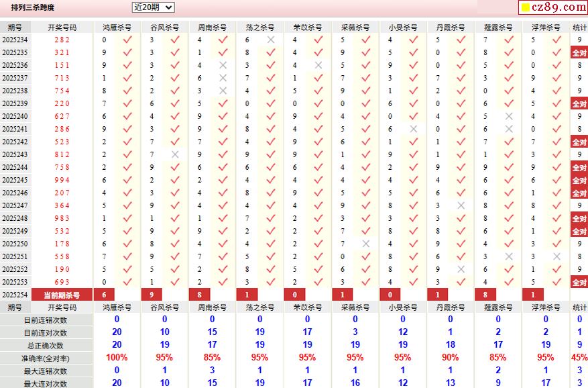Click period number 2025245
Screen dimensions: 588x388
15,180
